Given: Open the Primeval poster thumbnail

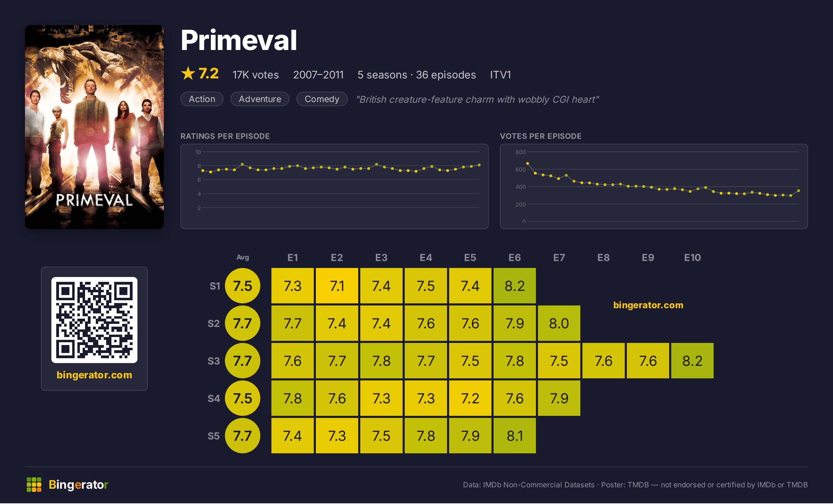Looking at the screenshot, I should pos(94,127).
